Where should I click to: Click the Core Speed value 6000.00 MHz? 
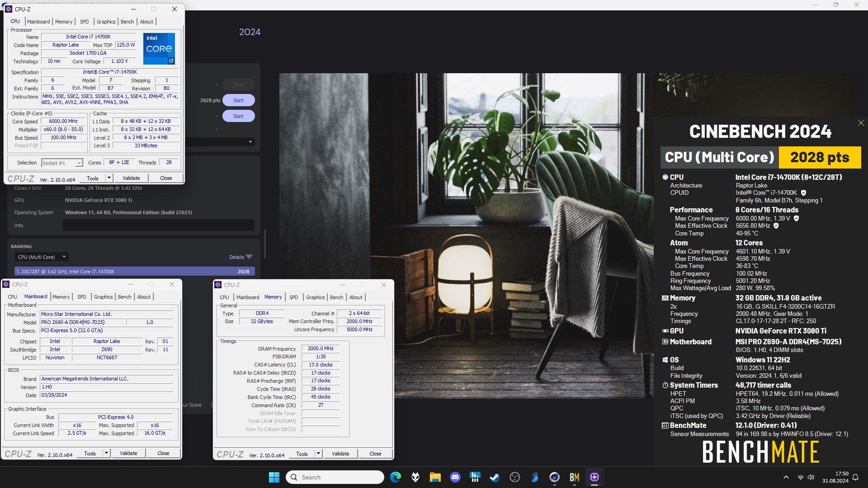[x=63, y=122]
